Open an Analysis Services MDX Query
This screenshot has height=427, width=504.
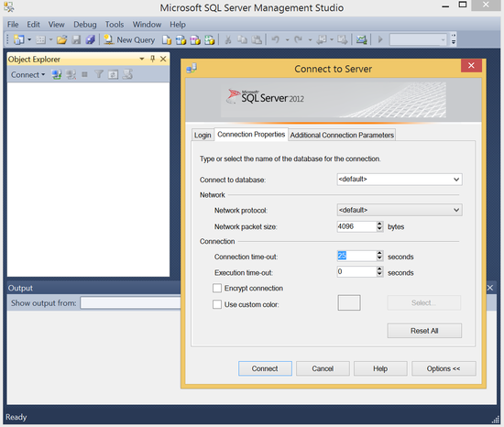(181, 39)
